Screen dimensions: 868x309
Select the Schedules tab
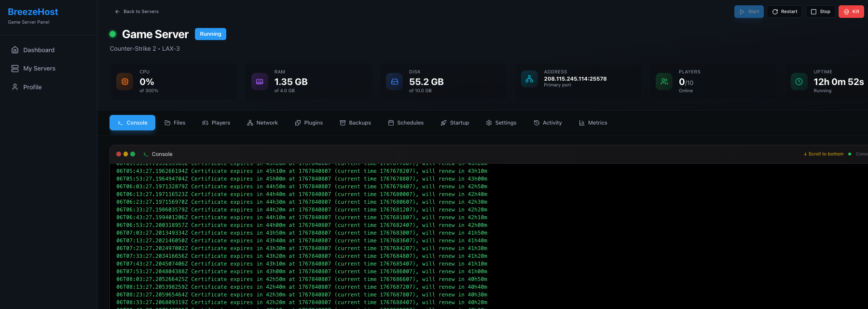pyautogui.click(x=406, y=123)
